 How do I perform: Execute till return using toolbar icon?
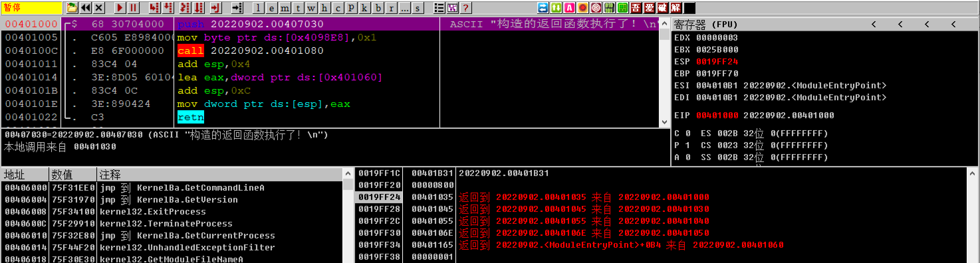pyautogui.click(x=215, y=8)
